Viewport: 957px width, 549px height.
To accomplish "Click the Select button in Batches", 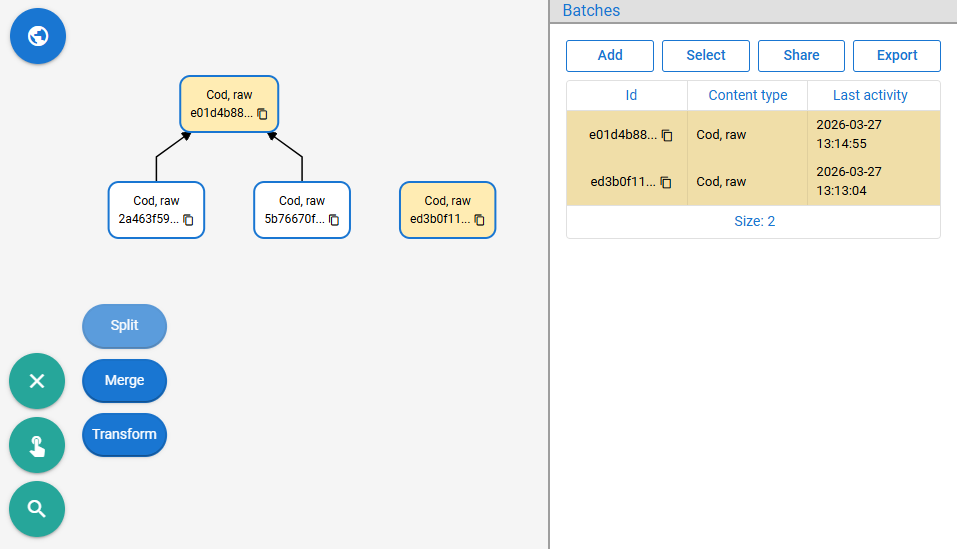I will 706,56.
